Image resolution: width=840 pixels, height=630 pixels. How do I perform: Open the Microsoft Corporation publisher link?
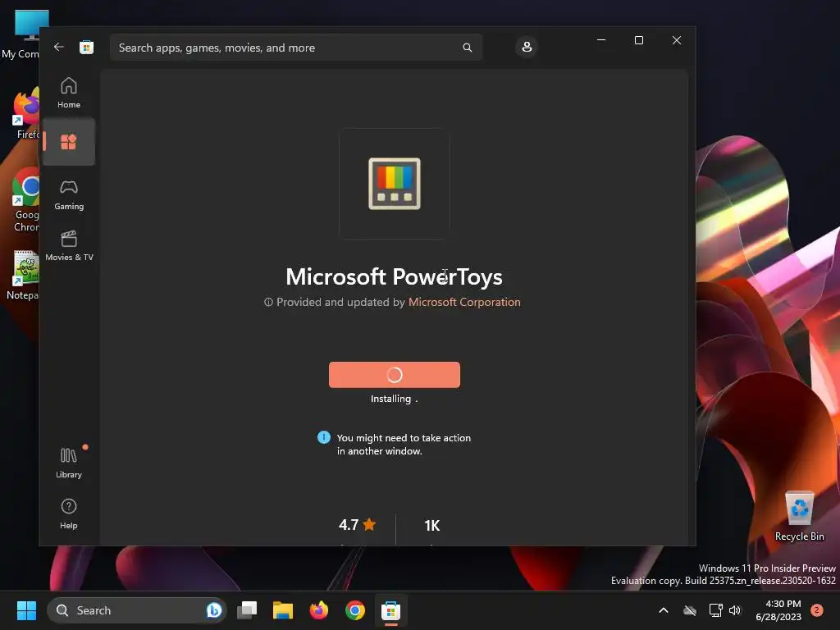click(464, 302)
